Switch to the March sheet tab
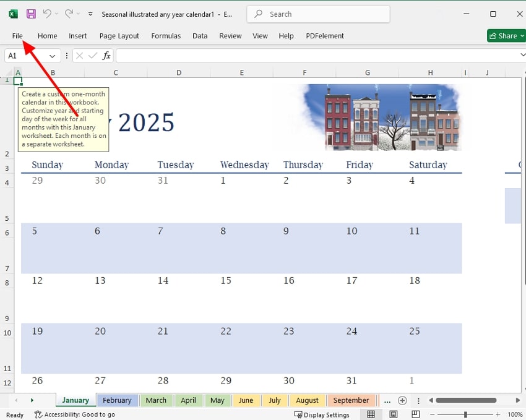The width and height of the screenshot is (526, 420). point(156,400)
